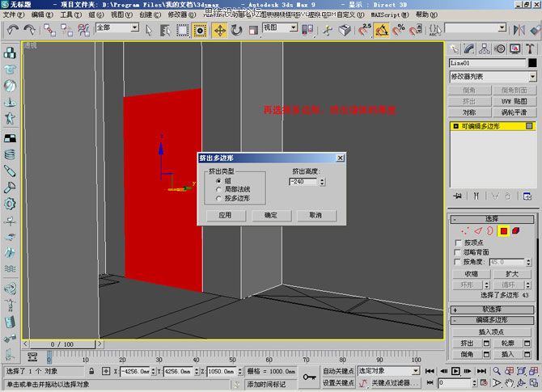Activate the Select and Rotate tool
Viewport: 542px width, 392px height.
point(237,31)
